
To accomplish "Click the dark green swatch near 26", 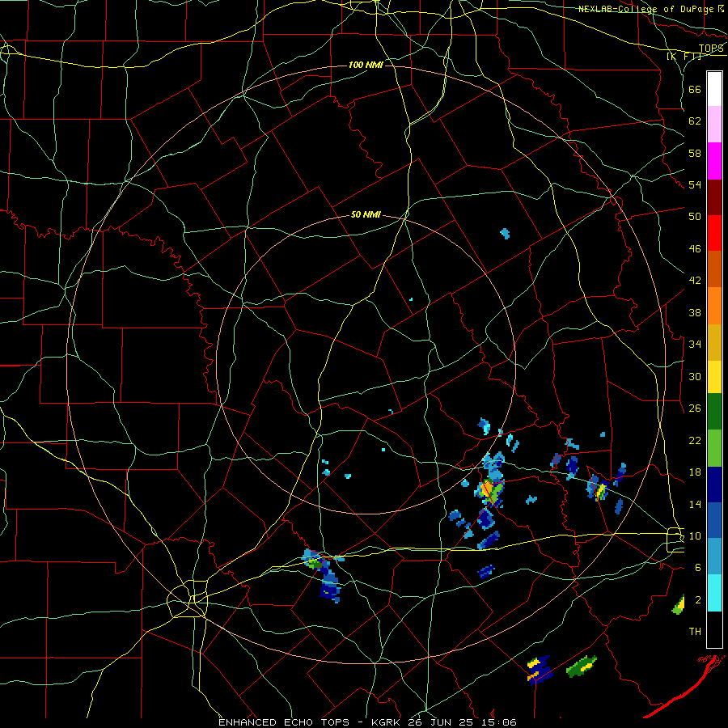I will click(714, 412).
